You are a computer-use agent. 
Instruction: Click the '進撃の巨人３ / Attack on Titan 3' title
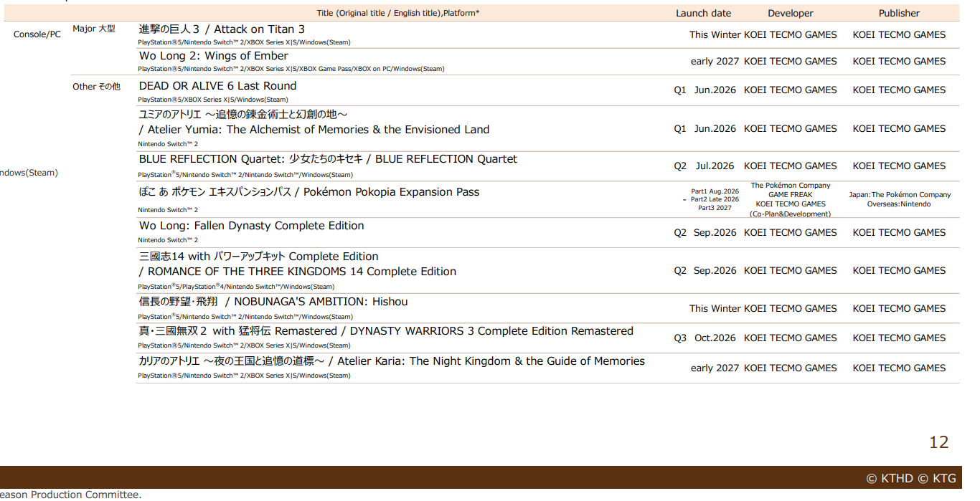(x=222, y=29)
